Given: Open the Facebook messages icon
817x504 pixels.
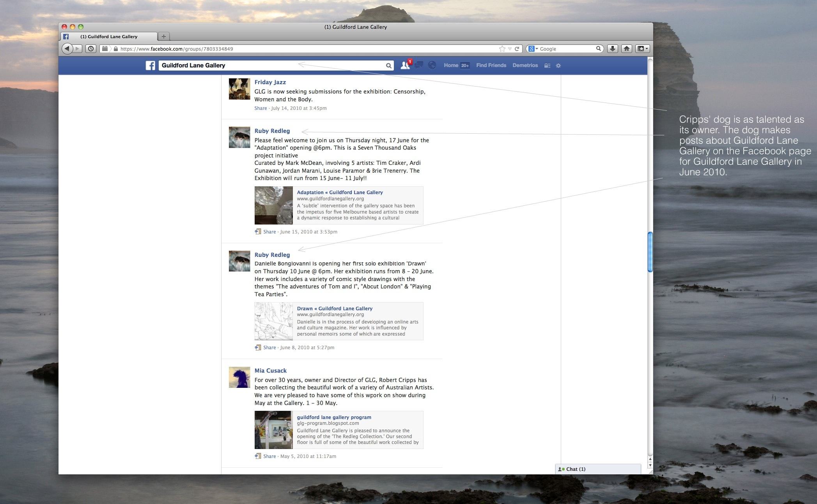Looking at the screenshot, I should 419,65.
